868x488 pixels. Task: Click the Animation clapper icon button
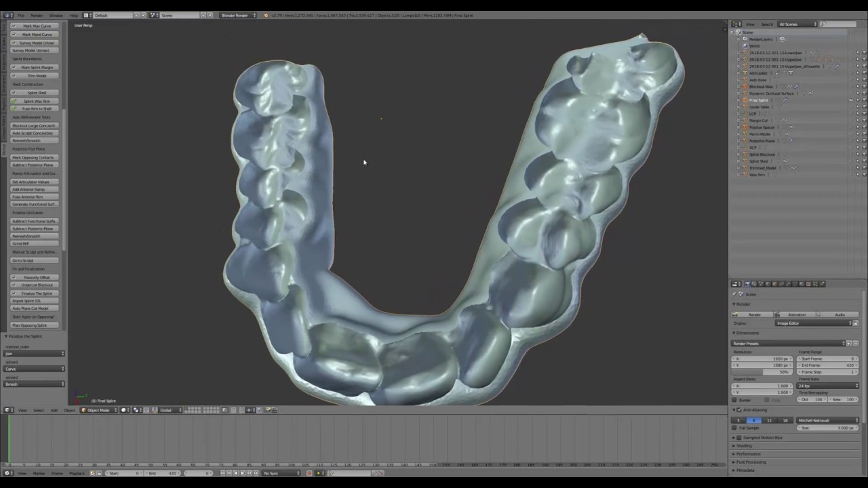pos(795,314)
